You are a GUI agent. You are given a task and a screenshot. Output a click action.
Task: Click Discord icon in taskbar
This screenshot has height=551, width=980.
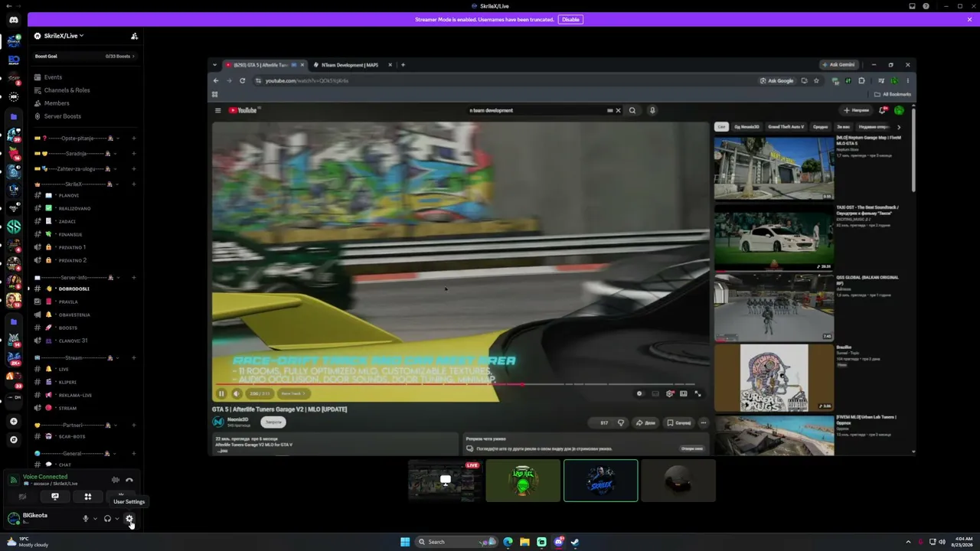[x=558, y=542]
